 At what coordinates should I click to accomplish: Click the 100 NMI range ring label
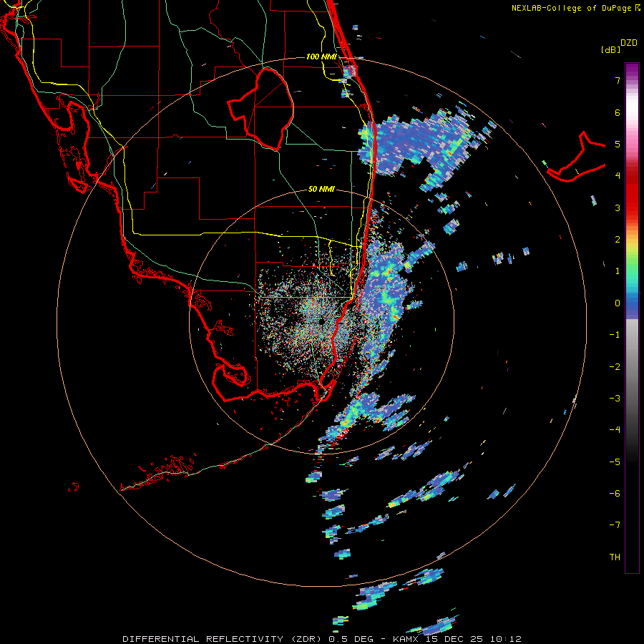click(321, 57)
